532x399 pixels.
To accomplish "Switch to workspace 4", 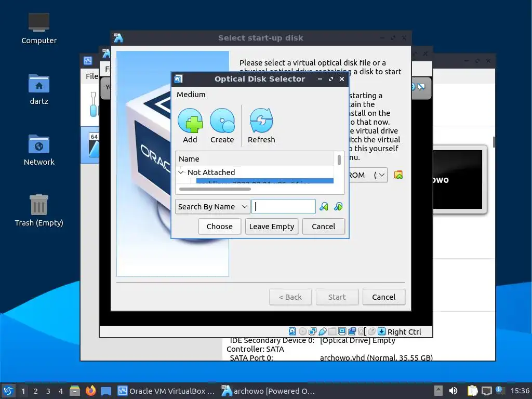I will 61,391.
